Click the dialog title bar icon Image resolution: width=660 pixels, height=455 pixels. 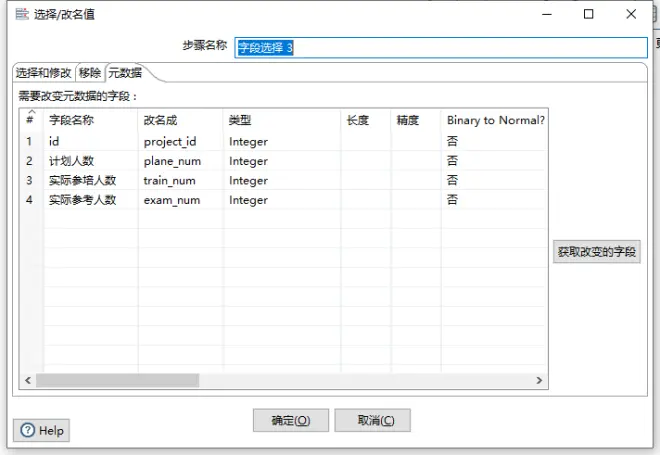[22, 14]
